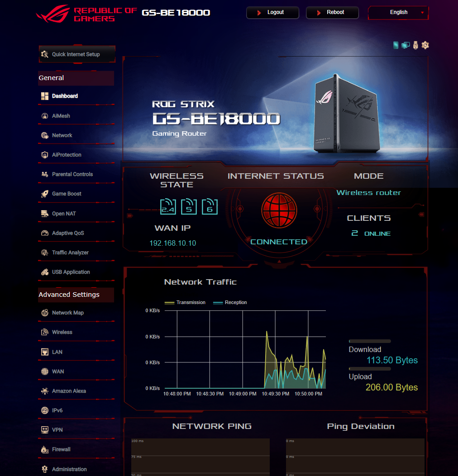The image size is (458, 476).
Task: Open the Open NAT page
Action: click(x=64, y=214)
